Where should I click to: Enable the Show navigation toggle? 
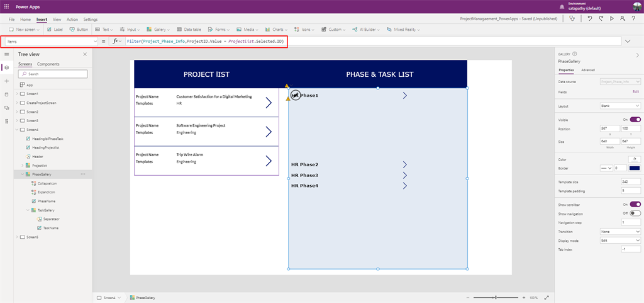[x=635, y=213]
